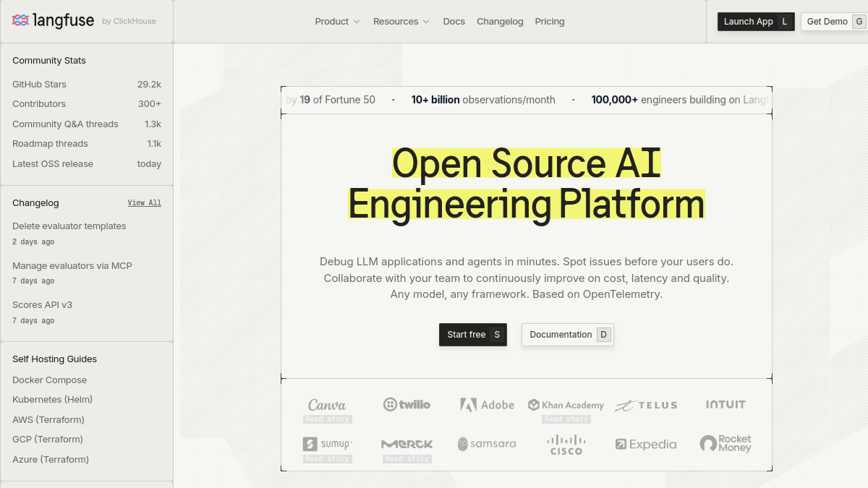Click Read story under SumUp
868x488 pixels.
pos(328,459)
